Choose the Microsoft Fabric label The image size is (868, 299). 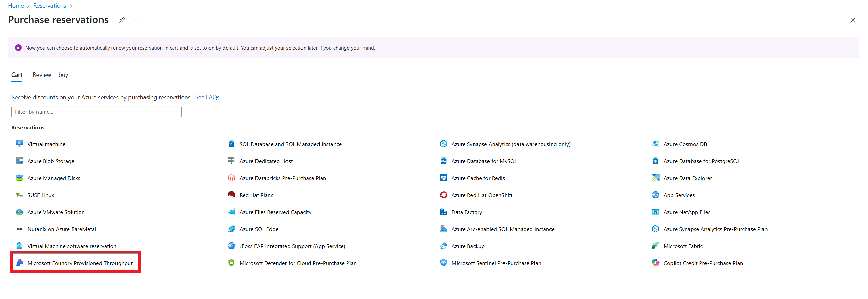click(x=683, y=246)
